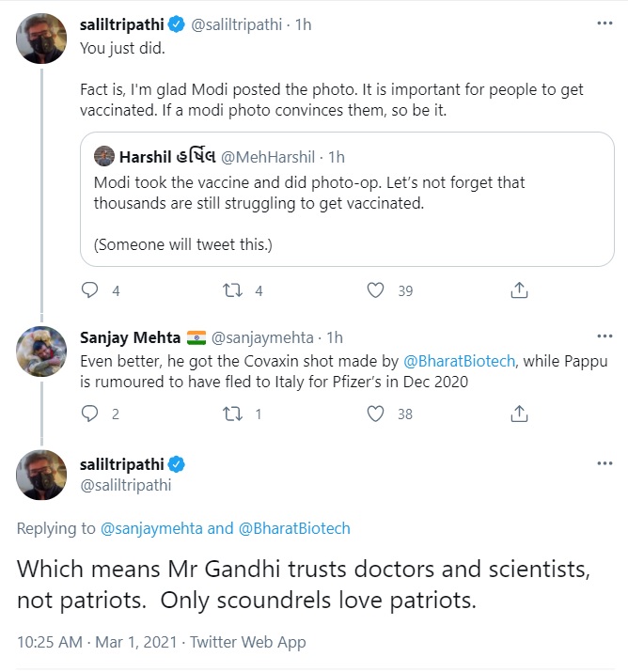Reply to Sanjay Mehta's tweet

click(x=90, y=413)
